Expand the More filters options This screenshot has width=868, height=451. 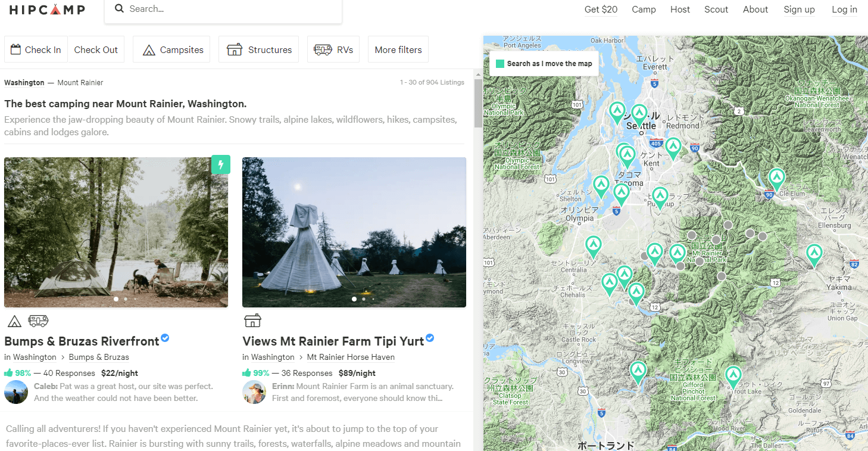coord(398,49)
